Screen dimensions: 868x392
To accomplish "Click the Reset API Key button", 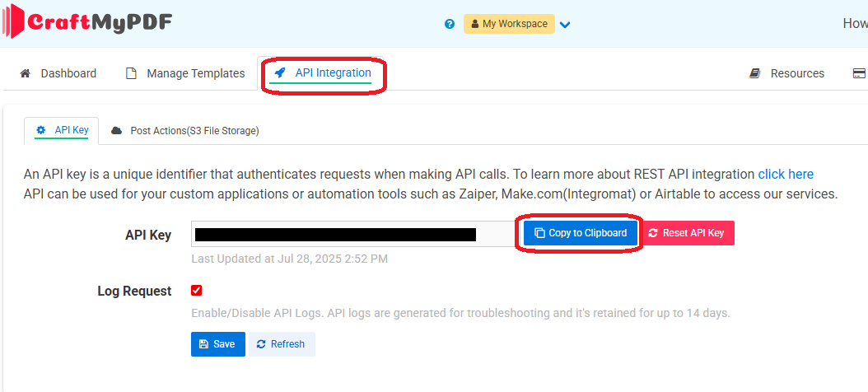I will [687, 233].
